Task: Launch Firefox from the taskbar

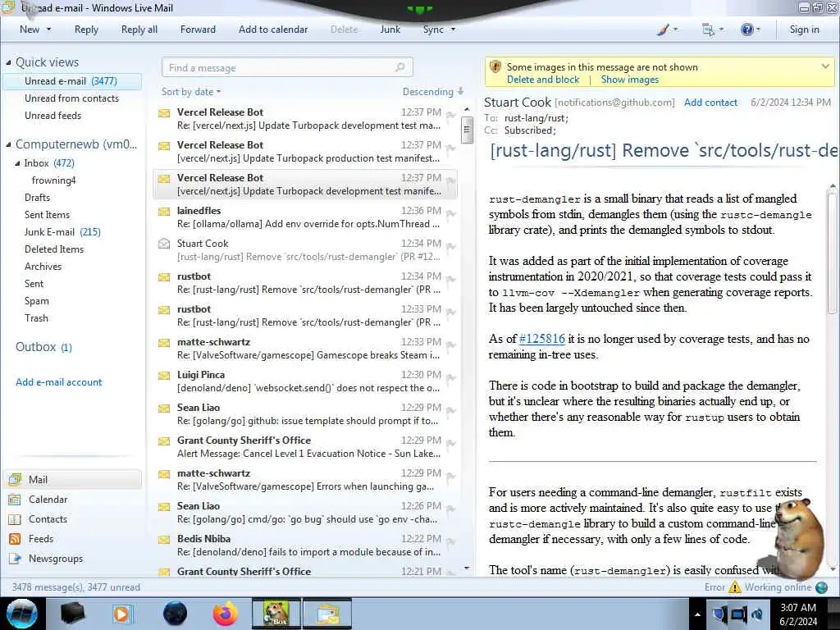Action: (x=225, y=614)
